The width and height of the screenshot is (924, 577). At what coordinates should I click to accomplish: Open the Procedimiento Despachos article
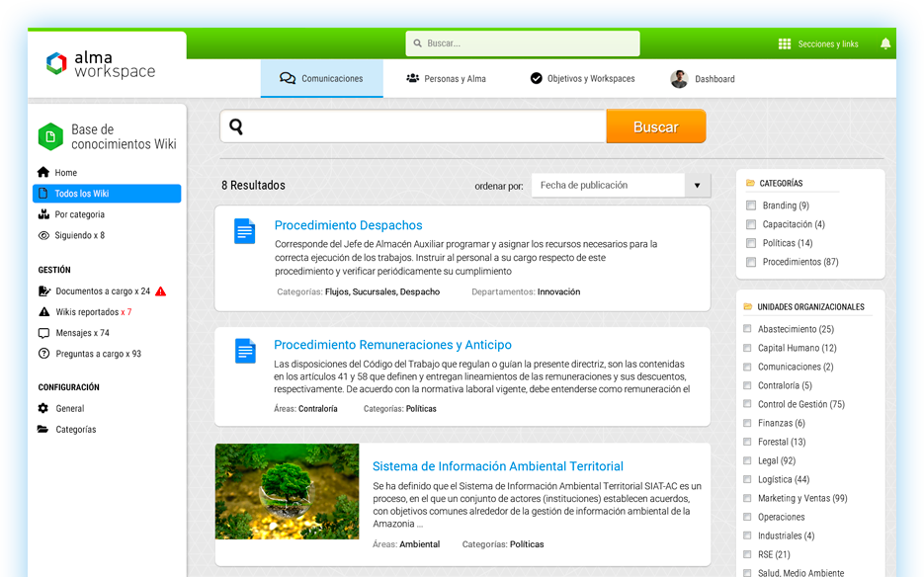click(348, 225)
